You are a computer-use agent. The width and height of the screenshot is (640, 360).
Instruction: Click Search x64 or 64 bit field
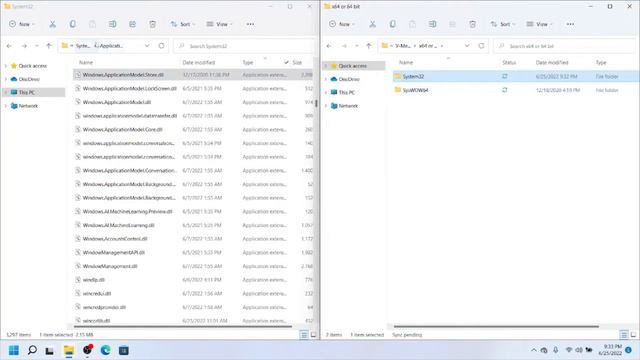pyautogui.click(x=565, y=46)
